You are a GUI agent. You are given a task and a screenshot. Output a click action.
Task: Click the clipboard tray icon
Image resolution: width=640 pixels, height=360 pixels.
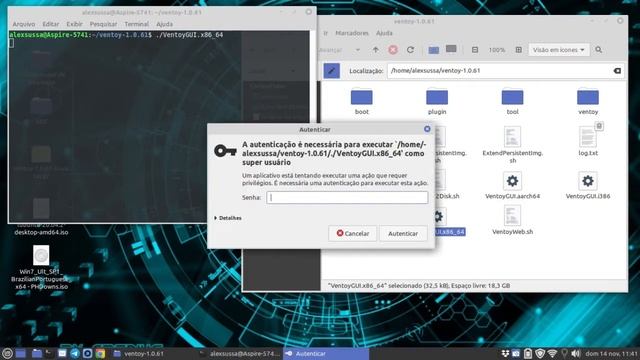[x=528, y=353]
